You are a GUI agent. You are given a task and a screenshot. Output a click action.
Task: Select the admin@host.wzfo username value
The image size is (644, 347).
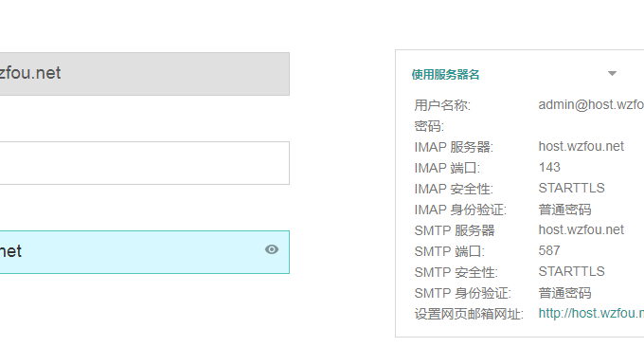click(x=591, y=105)
